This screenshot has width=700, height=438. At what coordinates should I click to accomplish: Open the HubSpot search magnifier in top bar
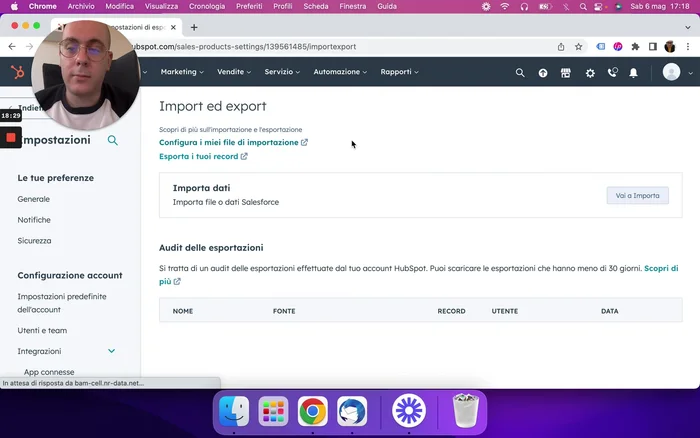519,72
